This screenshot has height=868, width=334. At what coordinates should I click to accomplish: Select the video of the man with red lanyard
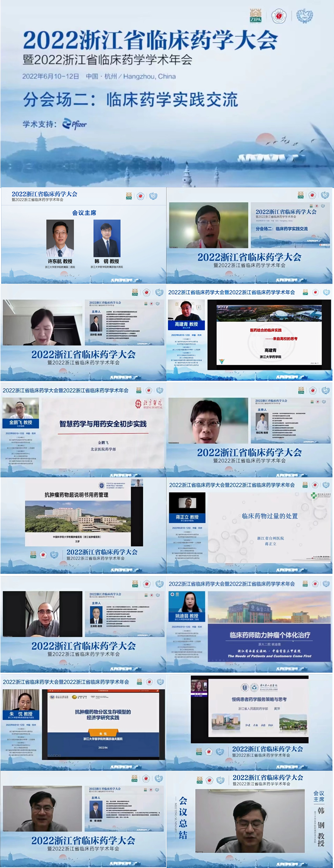(209, 225)
